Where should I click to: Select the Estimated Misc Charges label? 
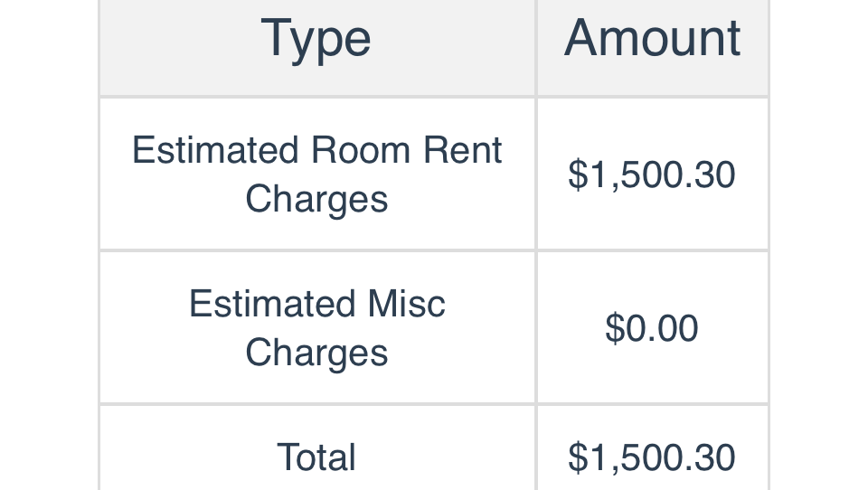[x=316, y=327]
